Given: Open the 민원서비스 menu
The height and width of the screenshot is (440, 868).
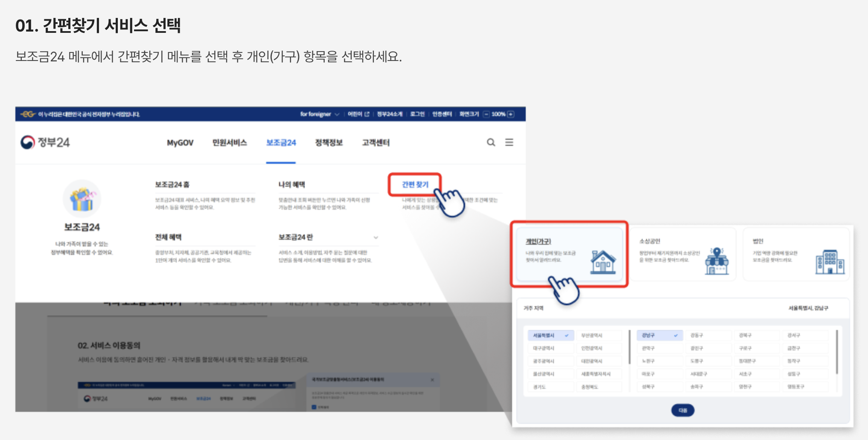Looking at the screenshot, I should point(230,143).
